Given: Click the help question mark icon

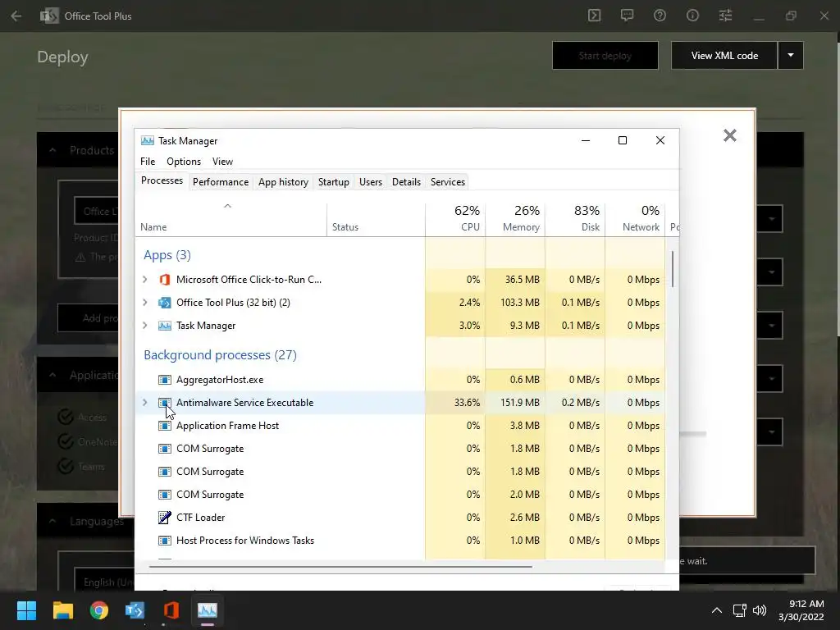Looking at the screenshot, I should pyautogui.click(x=660, y=16).
